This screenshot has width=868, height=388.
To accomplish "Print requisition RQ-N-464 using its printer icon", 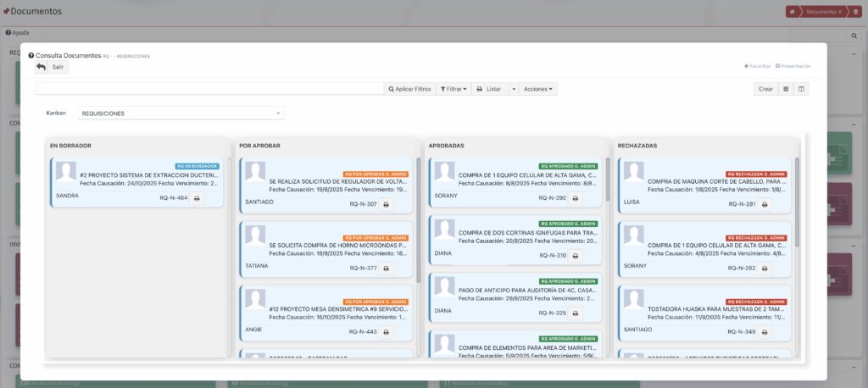I will (x=197, y=198).
